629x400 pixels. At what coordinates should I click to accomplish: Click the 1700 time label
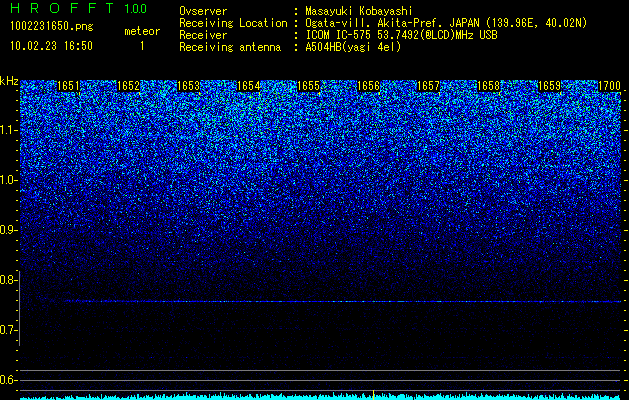[x=609, y=86]
